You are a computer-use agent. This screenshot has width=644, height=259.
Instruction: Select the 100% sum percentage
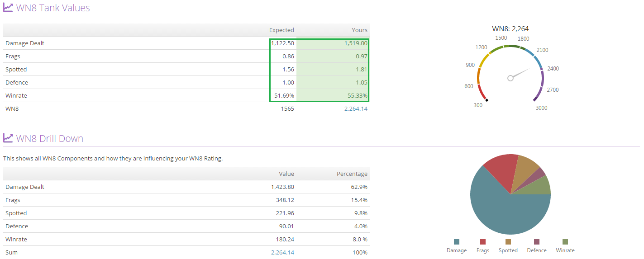coord(360,252)
